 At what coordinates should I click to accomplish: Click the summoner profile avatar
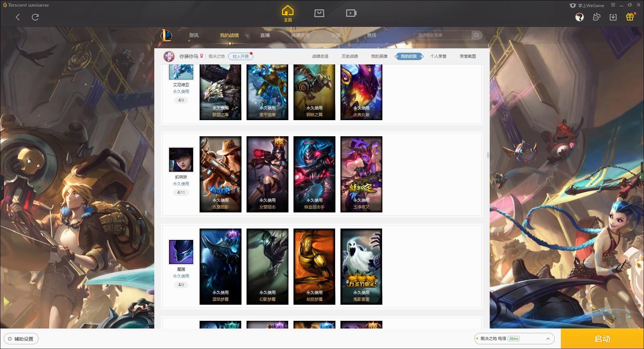(x=169, y=56)
